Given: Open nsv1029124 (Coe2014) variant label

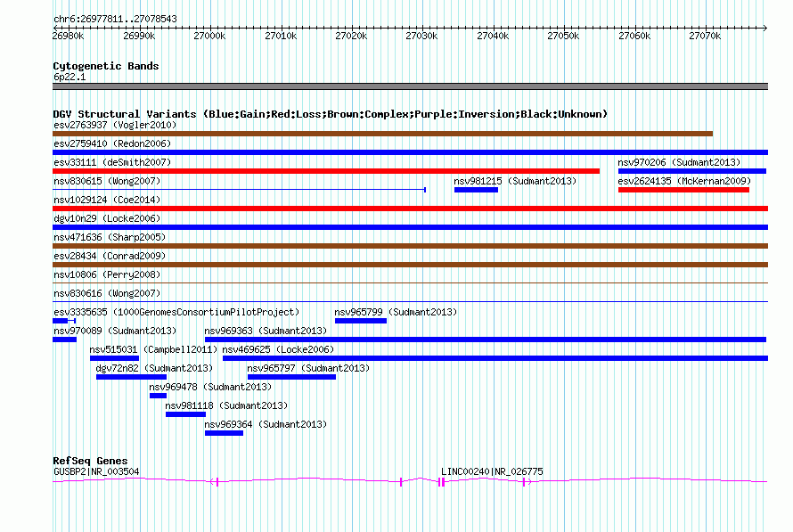Looking at the screenshot, I should tap(107, 200).
